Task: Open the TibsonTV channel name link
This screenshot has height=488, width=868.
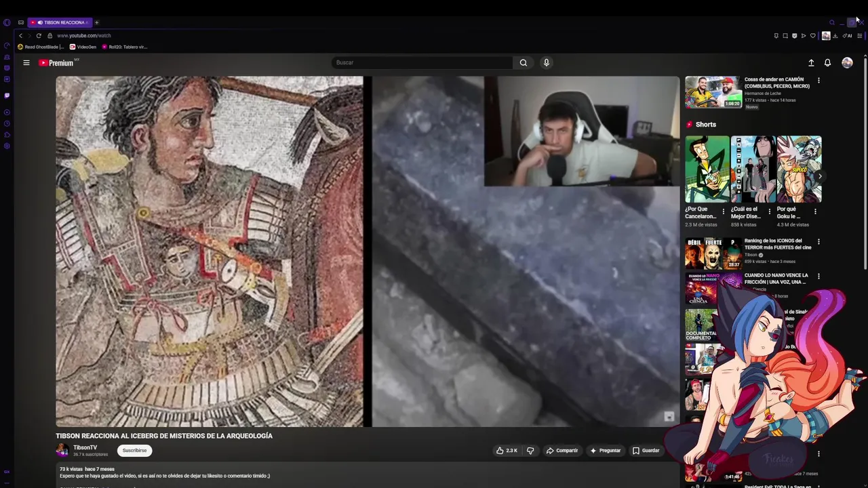Action: [85, 447]
